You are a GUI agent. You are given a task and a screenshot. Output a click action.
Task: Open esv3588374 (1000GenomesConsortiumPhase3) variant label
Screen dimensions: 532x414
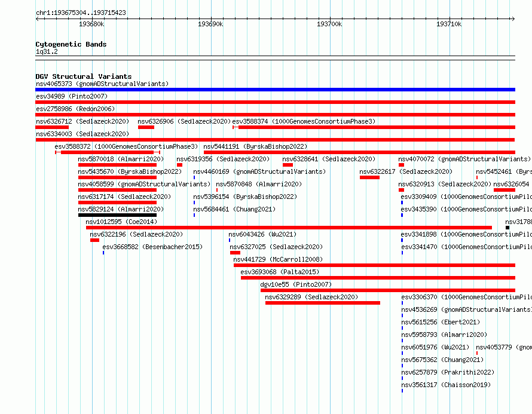point(304,121)
